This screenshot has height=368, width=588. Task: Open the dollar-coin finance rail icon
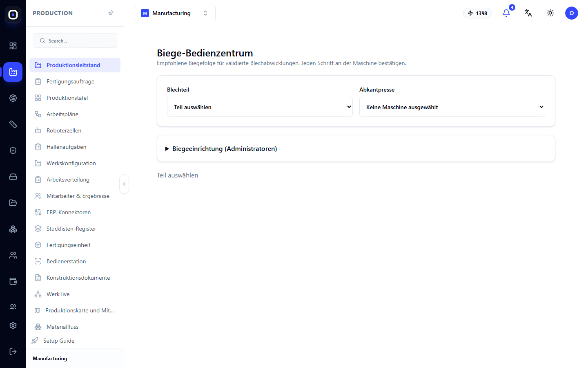click(x=13, y=98)
